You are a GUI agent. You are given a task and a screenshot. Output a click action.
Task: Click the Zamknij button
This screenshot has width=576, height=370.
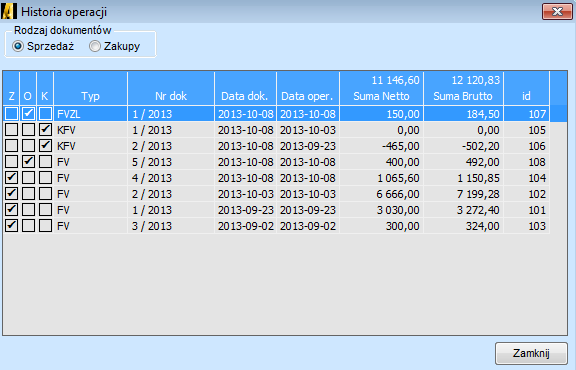531,353
